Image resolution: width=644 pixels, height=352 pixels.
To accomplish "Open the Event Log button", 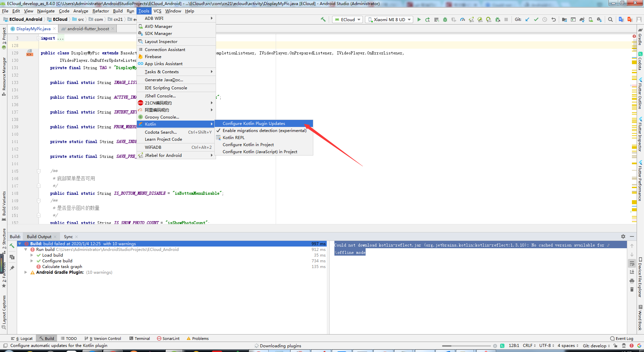I will [x=622, y=339].
